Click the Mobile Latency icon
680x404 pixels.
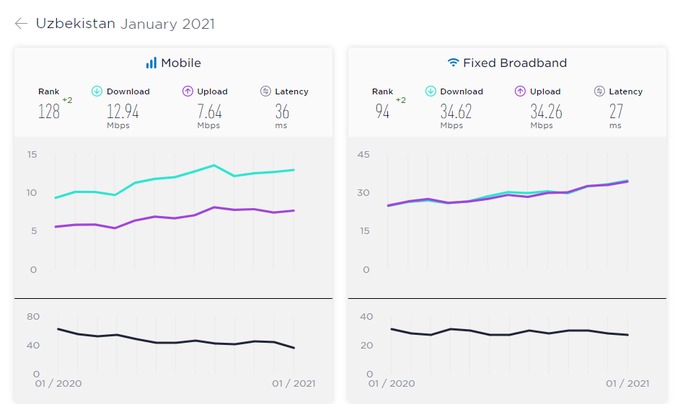click(x=265, y=91)
